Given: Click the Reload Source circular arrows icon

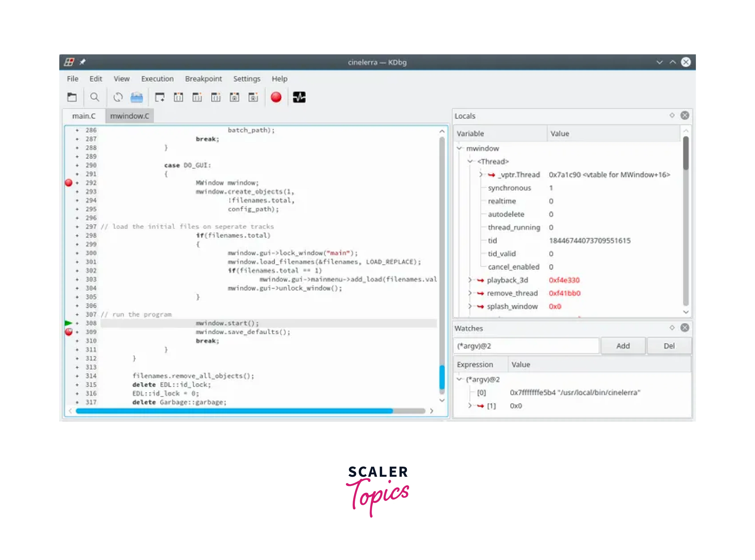Looking at the screenshot, I should point(118,97).
